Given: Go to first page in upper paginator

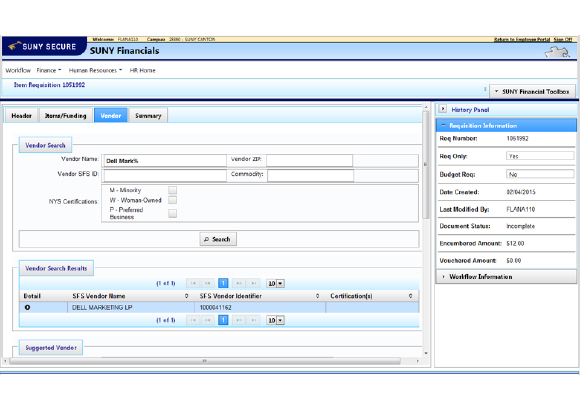Looking at the screenshot, I should 193,283.
